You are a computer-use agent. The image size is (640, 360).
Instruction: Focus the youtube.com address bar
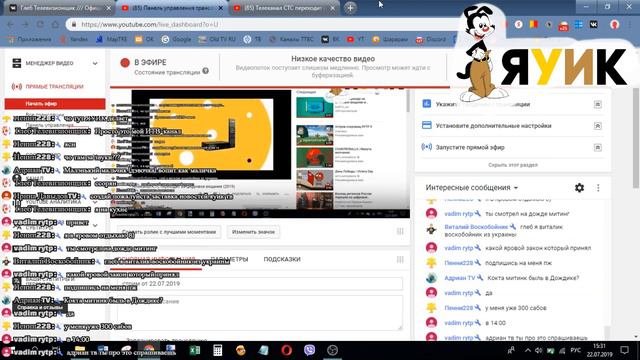[x=261, y=24]
